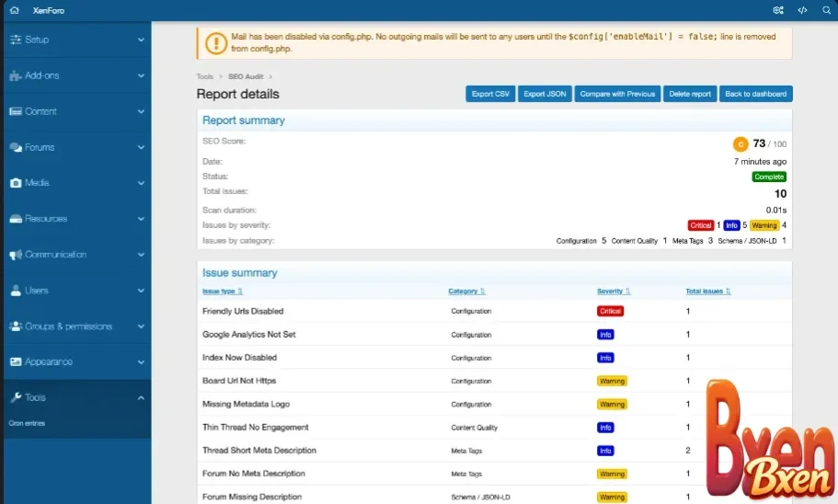This screenshot has height=504, width=838.
Task: Click the code brackets icon in header
Action: tap(802, 10)
